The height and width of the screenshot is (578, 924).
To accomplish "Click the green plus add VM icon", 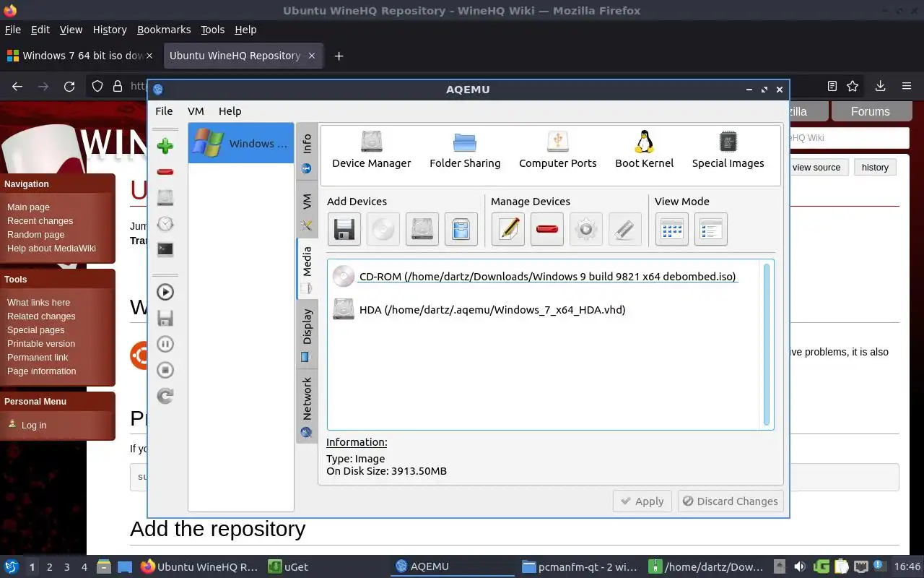I will point(165,145).
